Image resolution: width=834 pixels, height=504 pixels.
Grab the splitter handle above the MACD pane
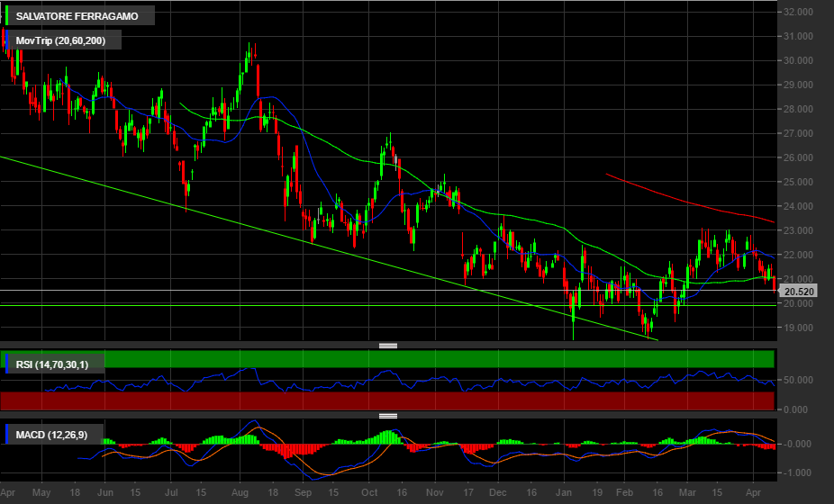(x=387, y=416)
